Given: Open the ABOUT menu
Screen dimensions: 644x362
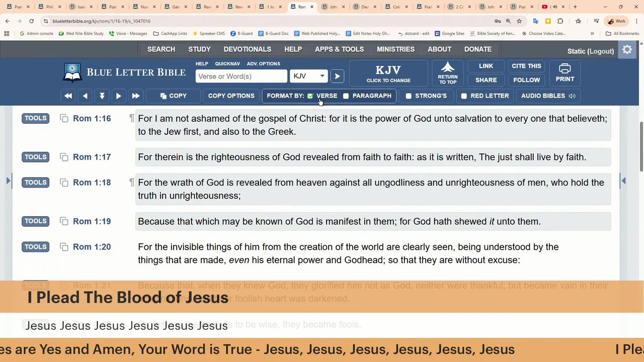Looking at the screenshot, I should (439, 49).
